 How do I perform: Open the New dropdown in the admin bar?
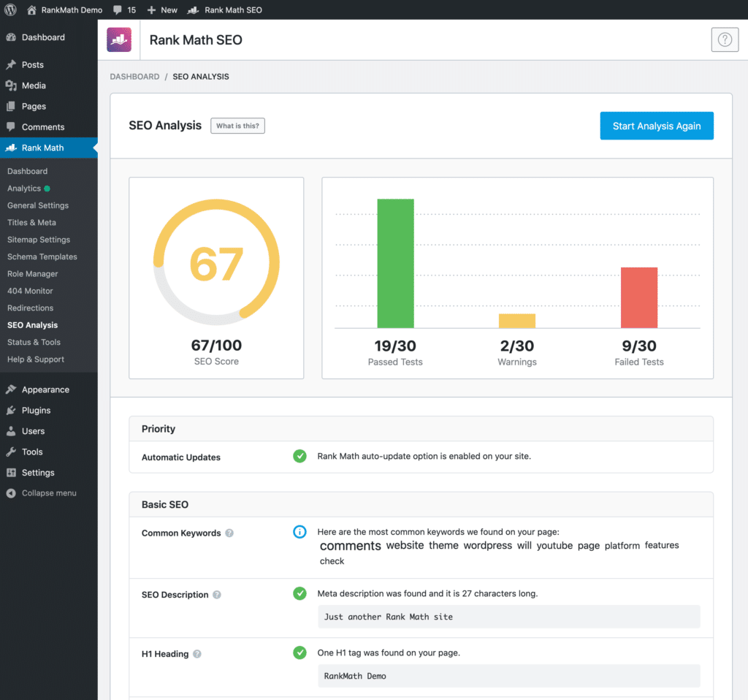click(161, 9)
